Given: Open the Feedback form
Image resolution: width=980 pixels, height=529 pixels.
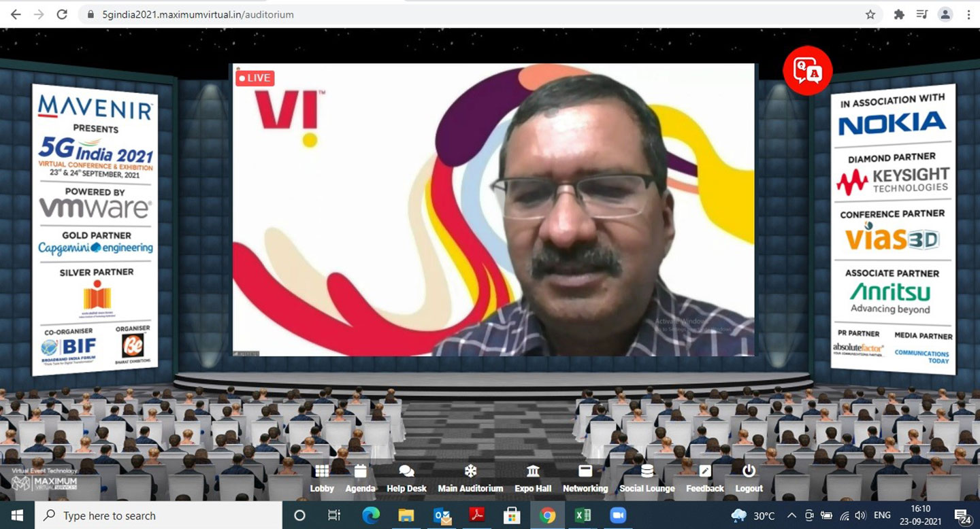Looking at the screenshot, I should click(x=705, y=479).
